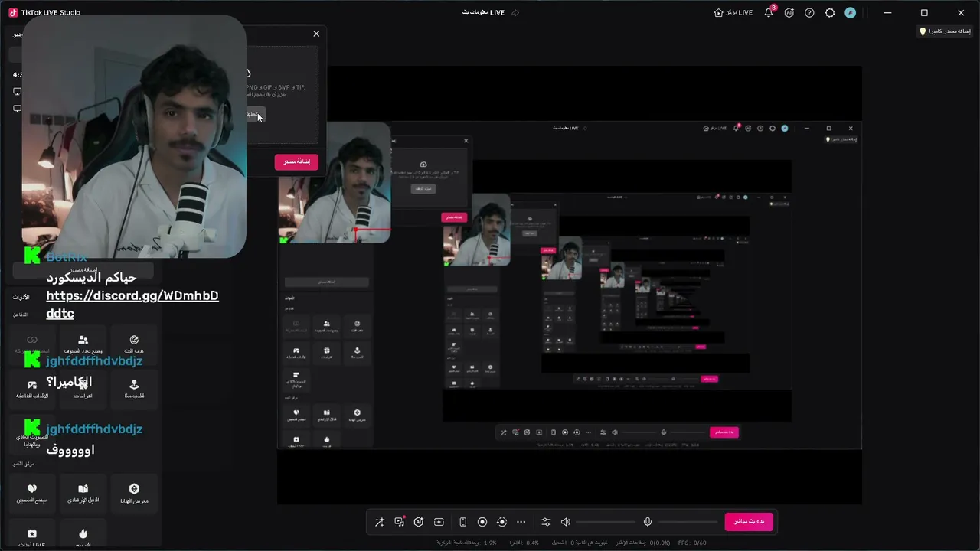The image size is (980, 551).
Task: Click the browse file button in dialog
Action: point(255,115)
